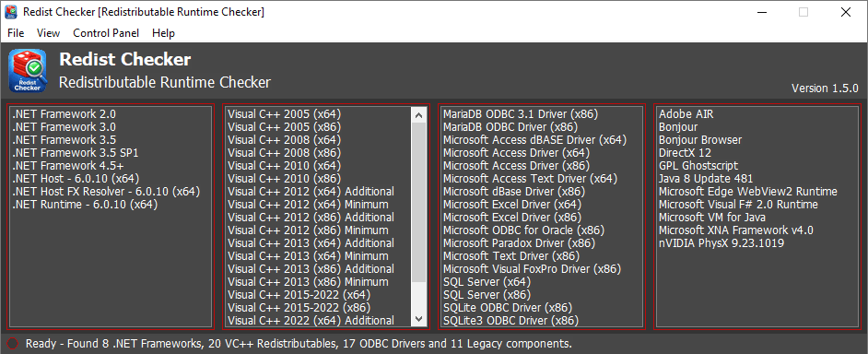Select Visual C++ 2005 (x86)
This screenshot has width=868, height=354.
click(284, 127)
